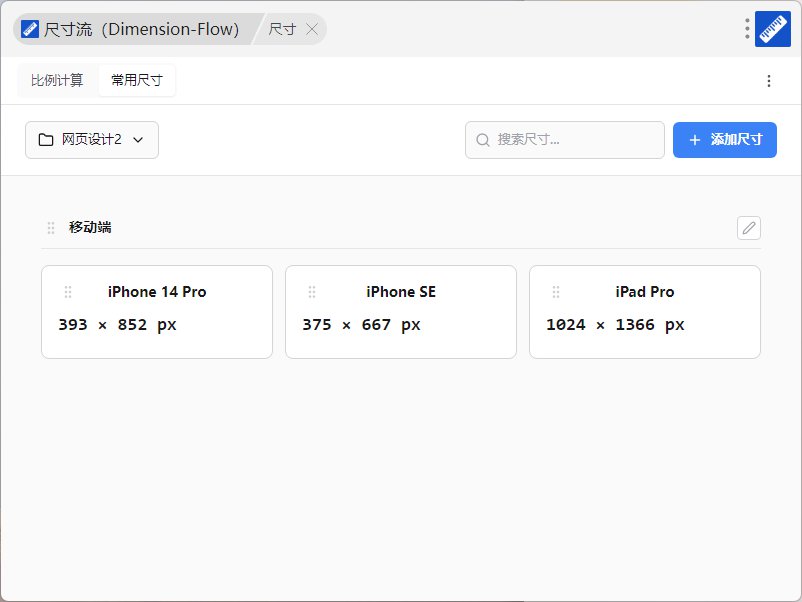Switch to the 比例计算 tab

(57, 81)
